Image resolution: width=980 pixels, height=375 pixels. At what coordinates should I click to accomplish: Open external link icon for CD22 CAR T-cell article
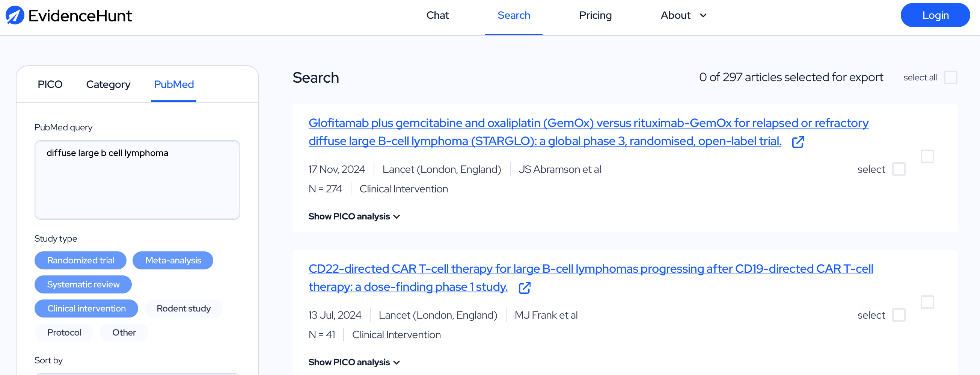coord(525,288)
